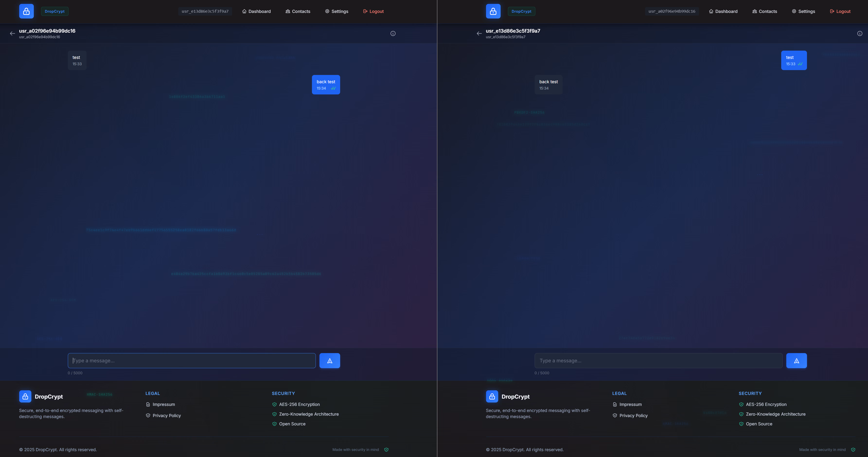
Task: Open Settings in the right window
Action: [x=803, y=11]
